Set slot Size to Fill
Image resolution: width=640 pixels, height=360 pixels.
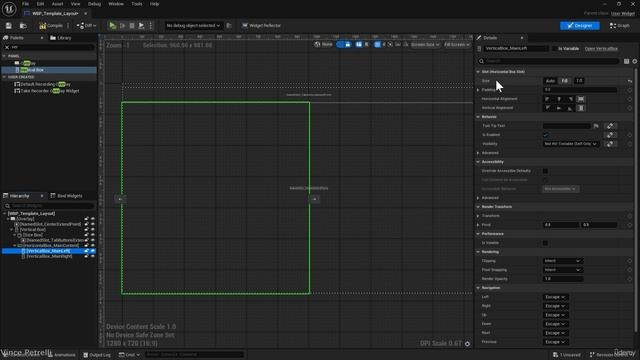[565, 81]
